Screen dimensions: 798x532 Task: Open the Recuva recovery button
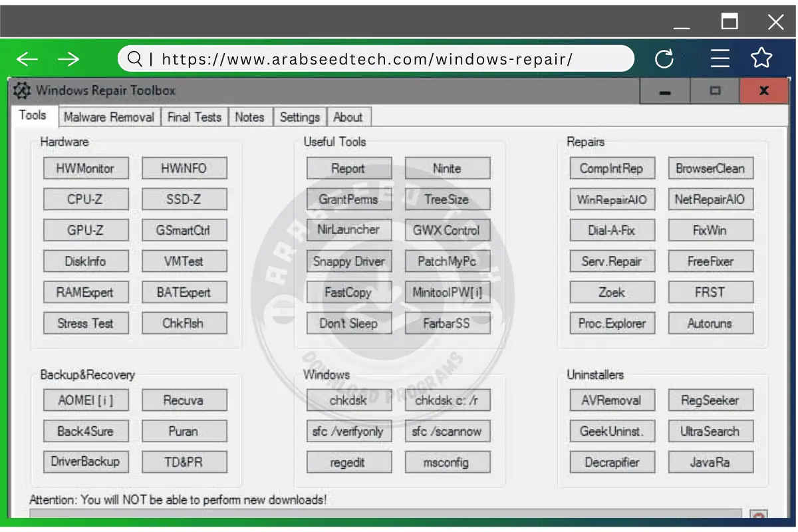click(184, 400)
